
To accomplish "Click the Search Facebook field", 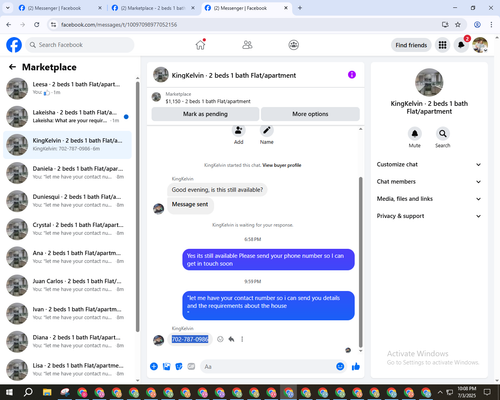I will coord(80,45).
